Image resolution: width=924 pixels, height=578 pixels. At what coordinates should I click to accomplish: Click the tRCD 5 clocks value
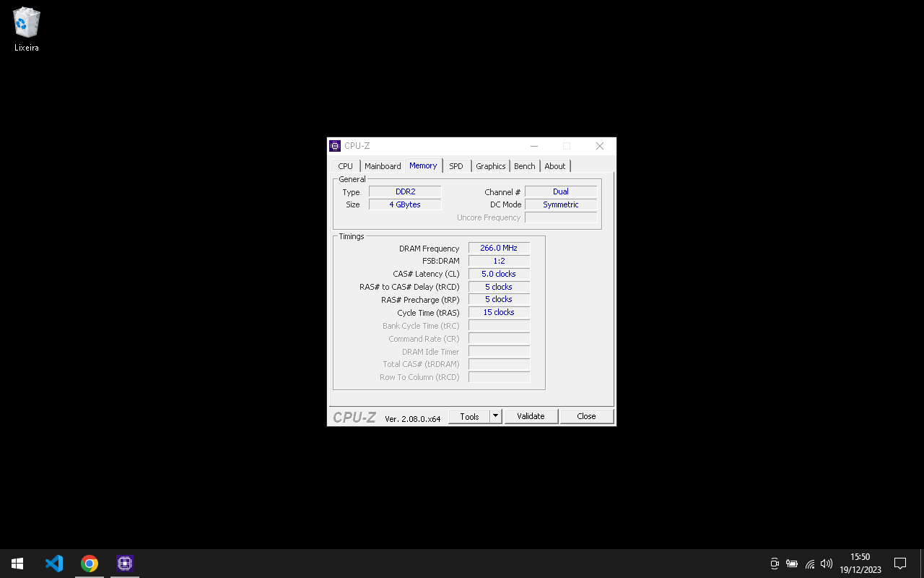coord(499,287)
